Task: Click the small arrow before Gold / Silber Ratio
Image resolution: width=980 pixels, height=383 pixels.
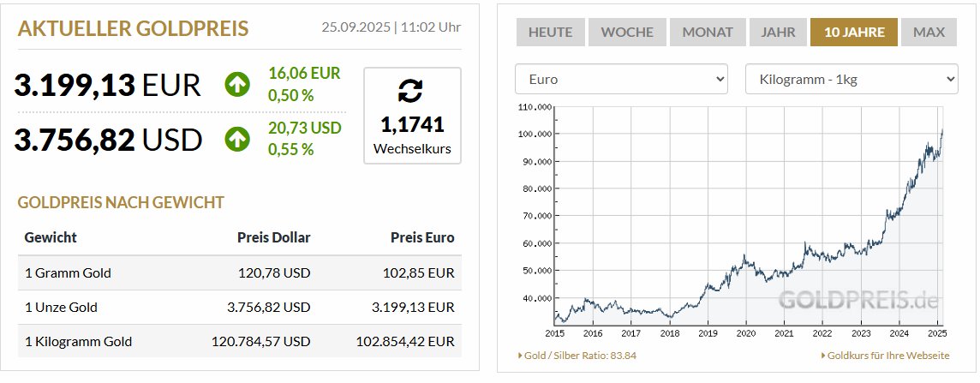Action: [520, 356]
